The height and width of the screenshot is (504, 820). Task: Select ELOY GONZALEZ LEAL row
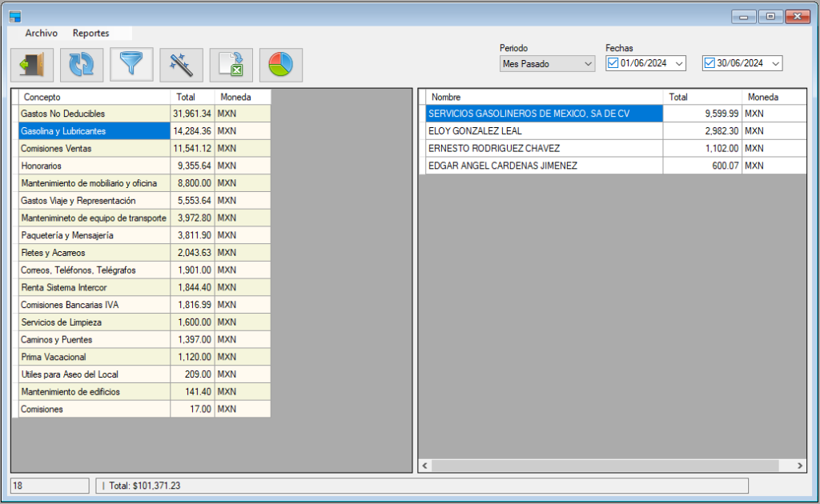[x=545, y=131]
